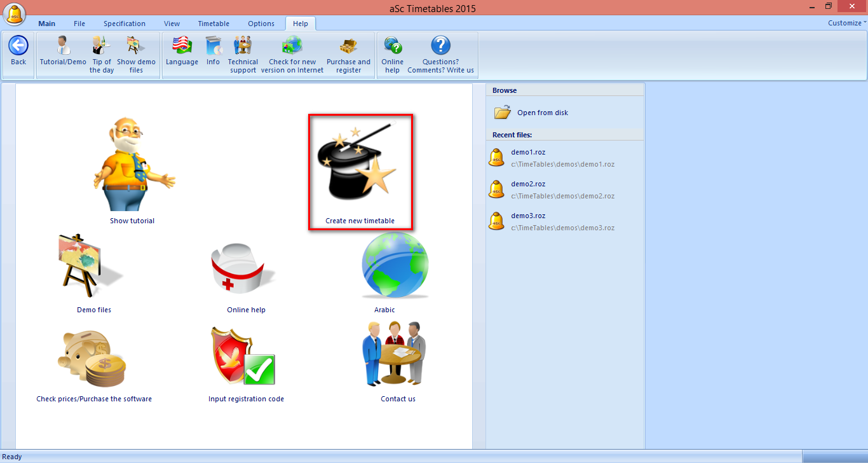Viewport: 868px width, 463px height.
Task: Click the demo2.roz file name
Action: (528, 184)
